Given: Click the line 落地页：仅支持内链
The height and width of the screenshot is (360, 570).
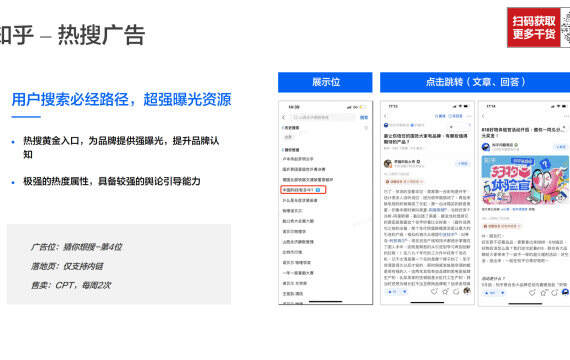Looking at the screenshot, I should tap(67, 266).
